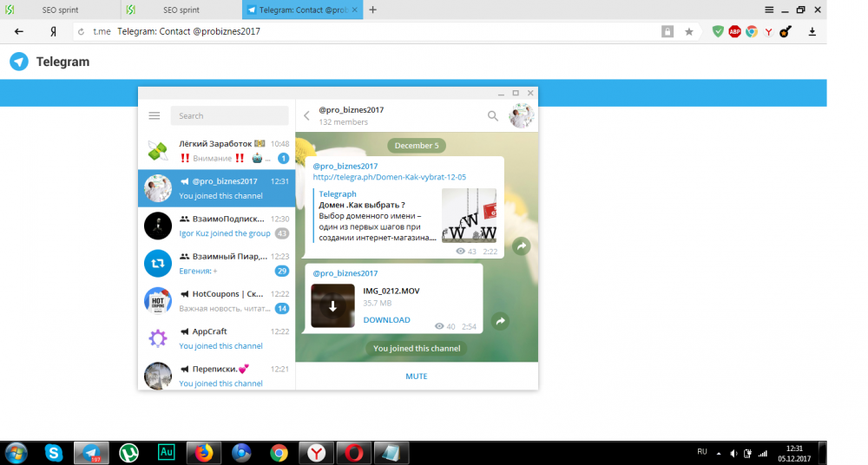Go back in the browser
The width and height of the screenshot is (868, 465).
point(19,31)
